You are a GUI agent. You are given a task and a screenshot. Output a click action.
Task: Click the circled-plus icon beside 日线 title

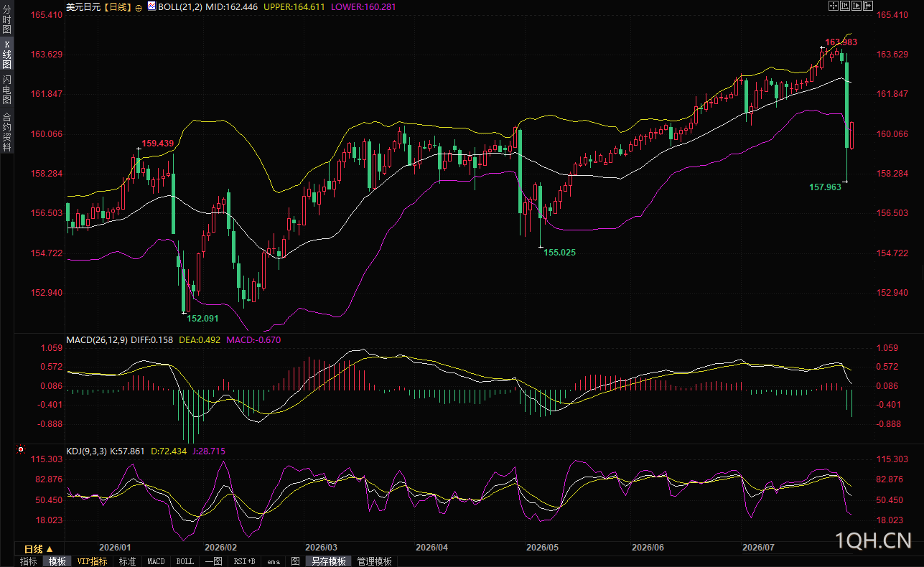coord(139,6)
